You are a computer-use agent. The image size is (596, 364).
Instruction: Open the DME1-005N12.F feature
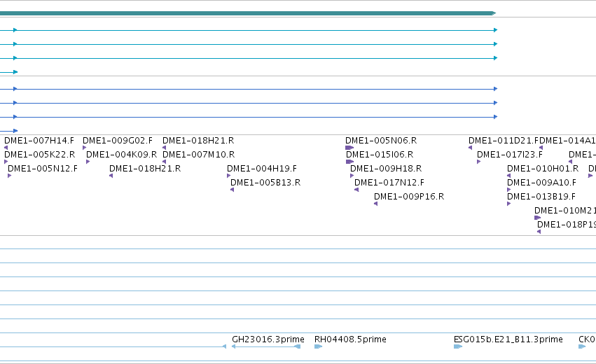click(43, 169)
